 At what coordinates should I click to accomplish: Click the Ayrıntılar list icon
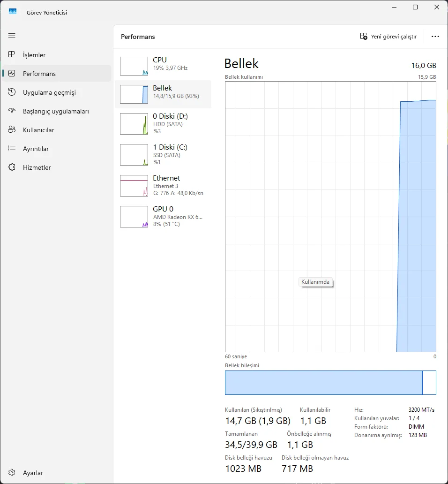pos(12,149)
